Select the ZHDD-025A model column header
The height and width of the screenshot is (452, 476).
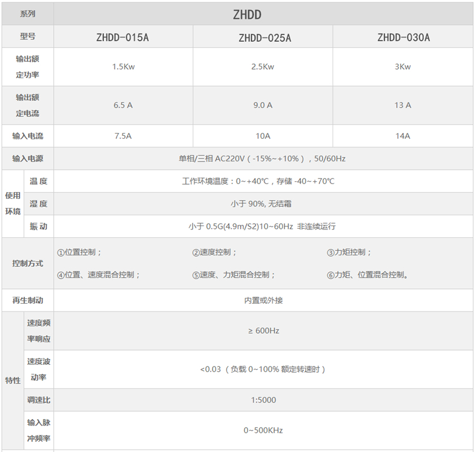pyautogui.click(x=263, y=38)
